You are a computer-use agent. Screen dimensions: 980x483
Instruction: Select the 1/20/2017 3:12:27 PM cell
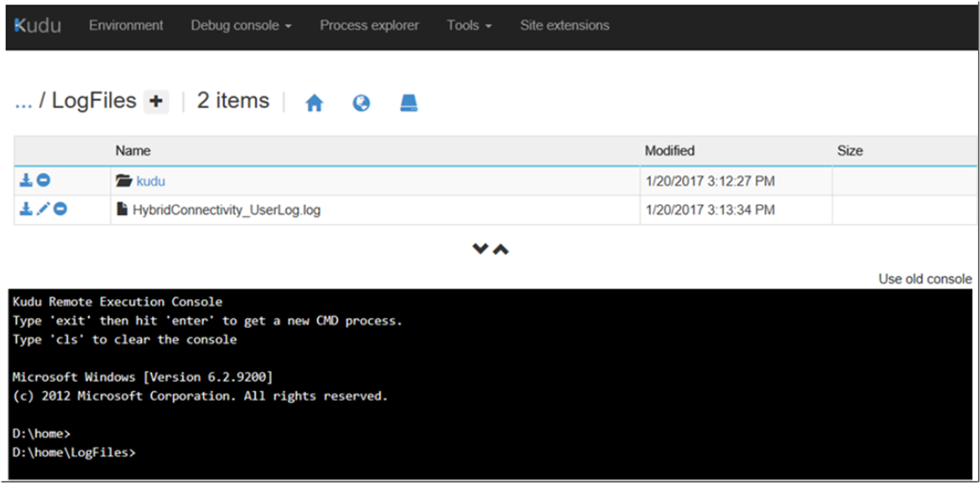point(710,181)
